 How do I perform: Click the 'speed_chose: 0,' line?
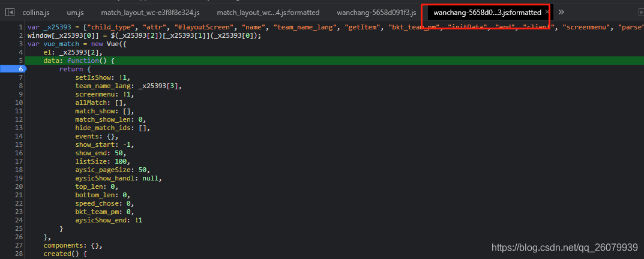point(104,204)
